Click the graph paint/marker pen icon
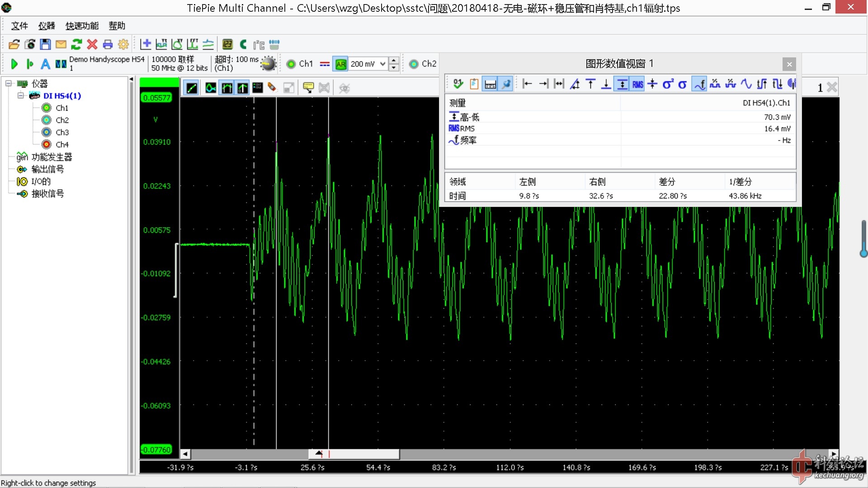The height and width of the screenshot is (488, 868). (272, 88)
